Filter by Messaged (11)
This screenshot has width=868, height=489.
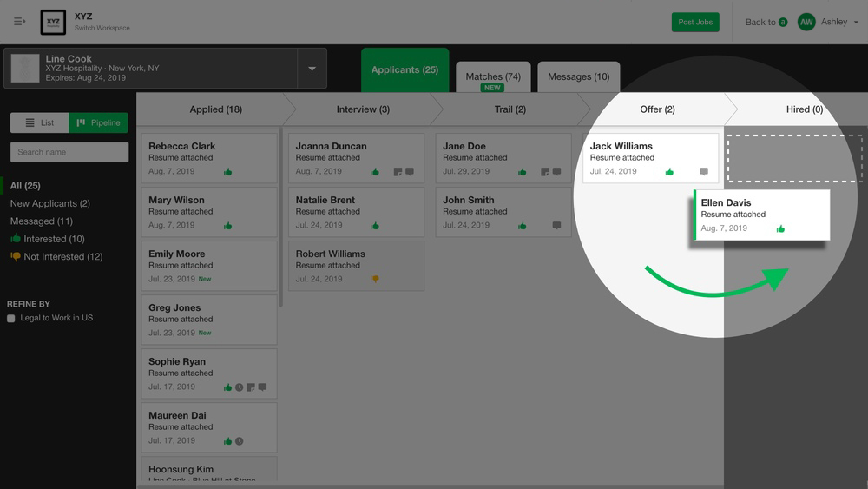[x=42, y=221]
